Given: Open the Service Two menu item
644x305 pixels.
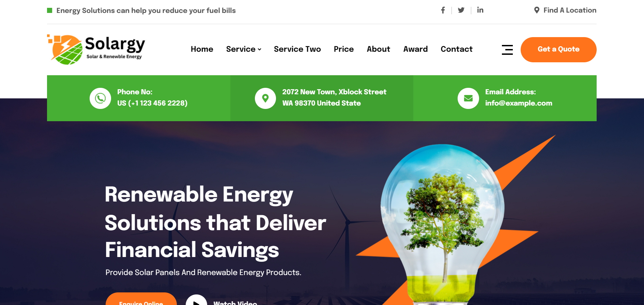Looking at the screenshot, I should click(x=297, y=49).
